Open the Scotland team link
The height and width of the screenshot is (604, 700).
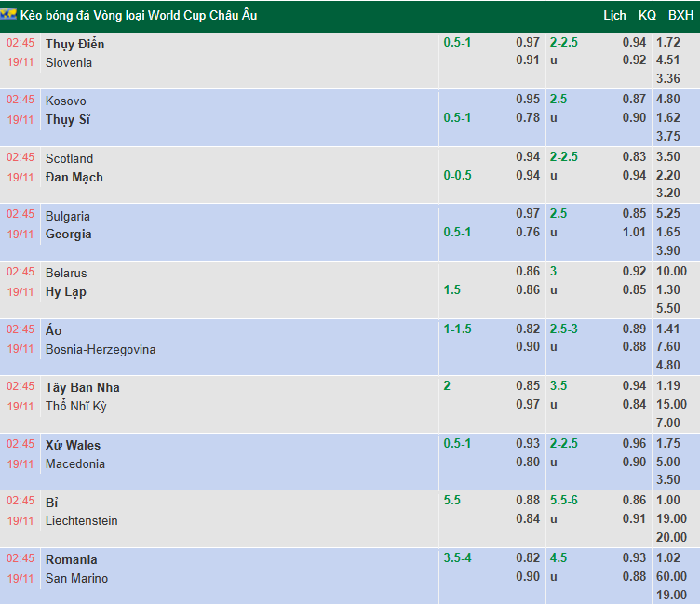tap(69, 158)
